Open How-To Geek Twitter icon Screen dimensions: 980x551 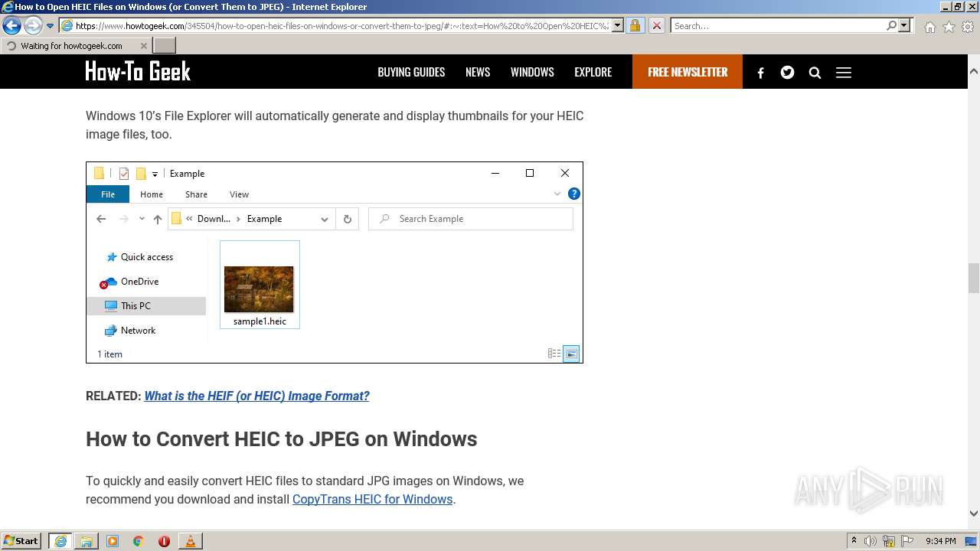click(x=787, y=73)
